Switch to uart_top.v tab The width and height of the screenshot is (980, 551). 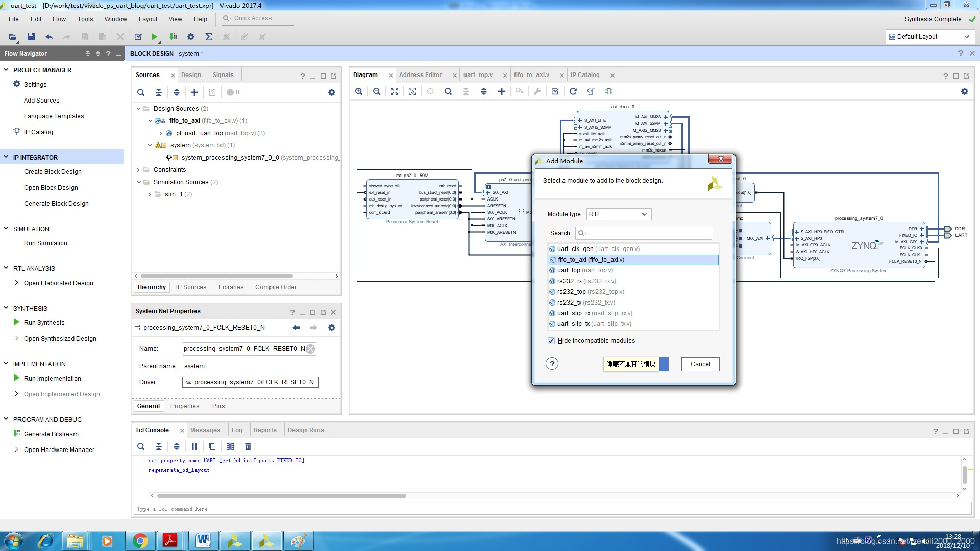pyautogui.click(x=478, y=75)
